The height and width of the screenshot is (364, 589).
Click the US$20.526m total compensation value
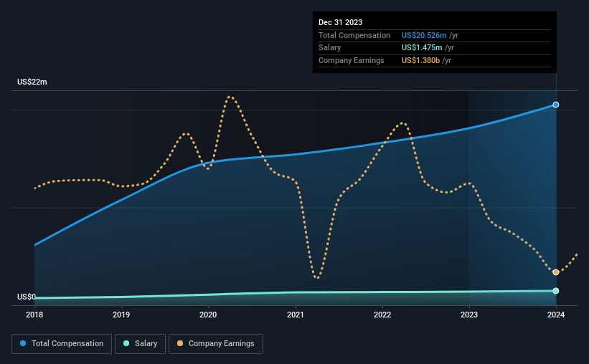click(424, 35)
